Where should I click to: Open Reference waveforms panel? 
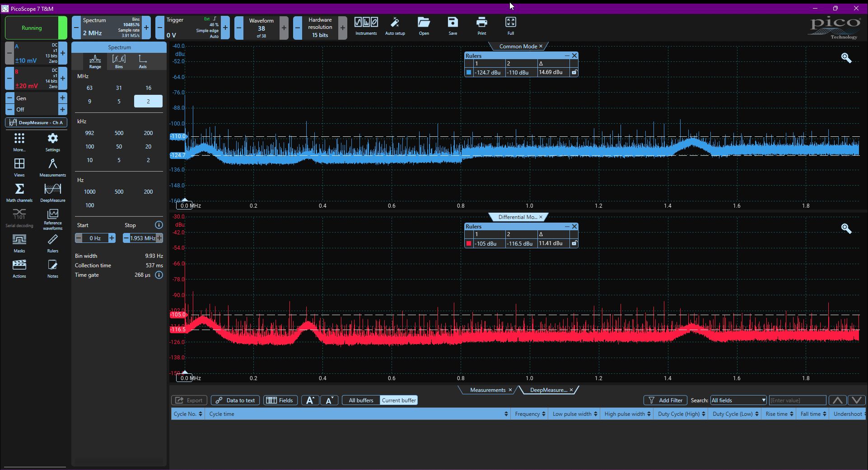click(x=53, y=219)
